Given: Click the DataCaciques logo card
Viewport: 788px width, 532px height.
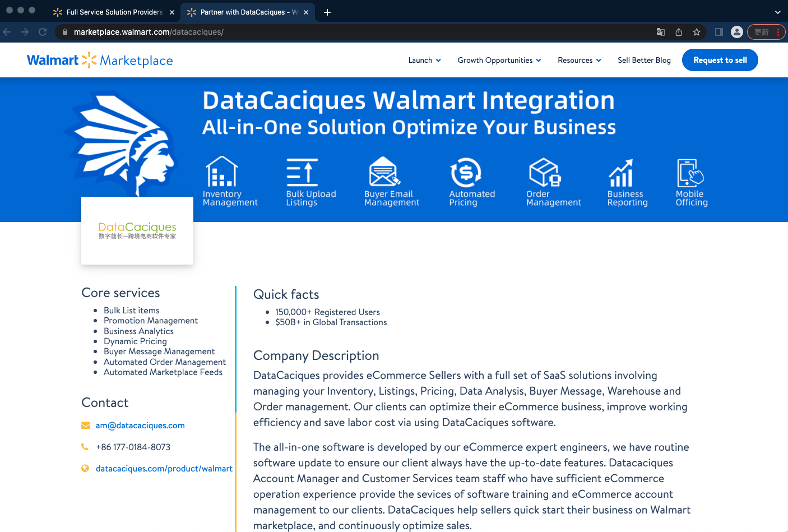Looking at the screenshot, I should pyautogui.click(x=137, y=230).
